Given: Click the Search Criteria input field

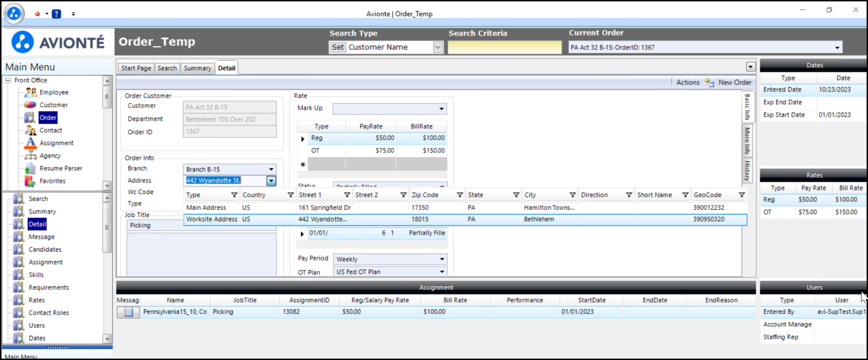Looking at the screenshot, I should [504, 47].
